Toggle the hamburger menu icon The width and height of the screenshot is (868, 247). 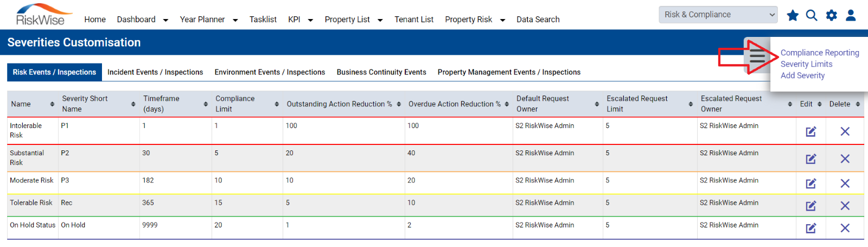coord(757,56)
